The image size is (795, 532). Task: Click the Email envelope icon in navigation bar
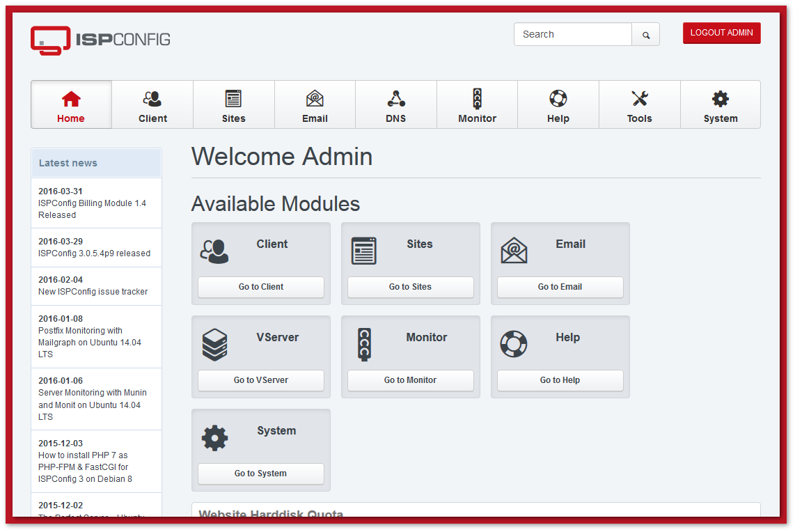coord(315,99)
